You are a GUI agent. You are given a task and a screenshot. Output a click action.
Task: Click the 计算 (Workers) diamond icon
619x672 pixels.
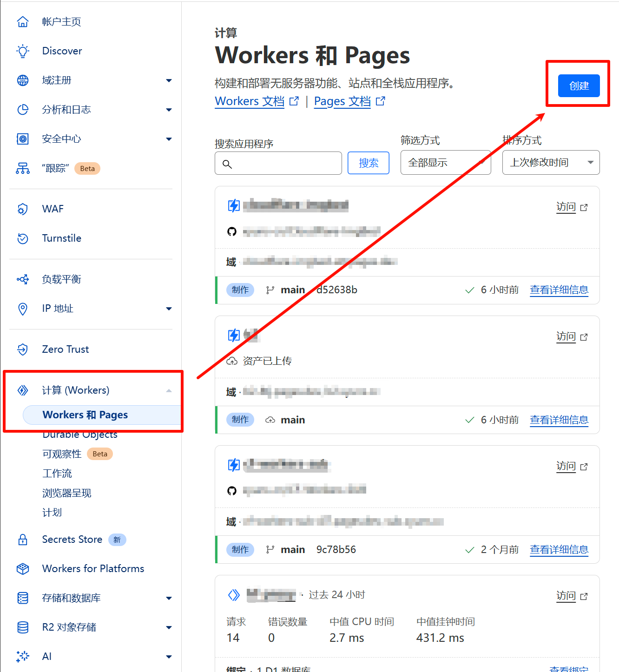[x=22, y=390]
